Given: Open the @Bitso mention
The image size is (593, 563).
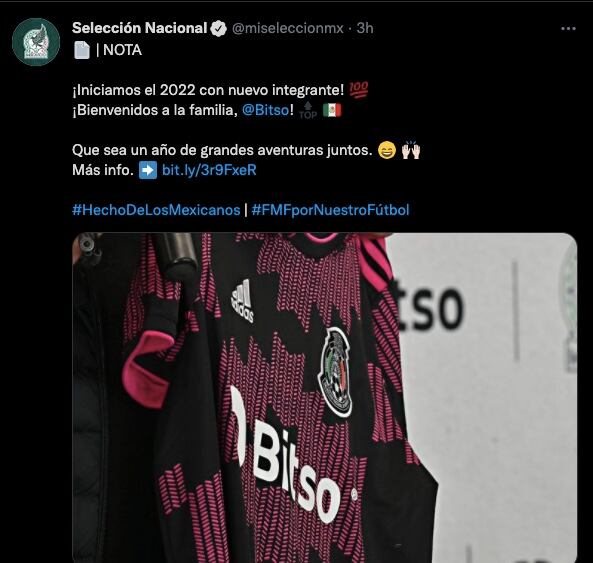Looking at the screenshot, I should point(265,110).
